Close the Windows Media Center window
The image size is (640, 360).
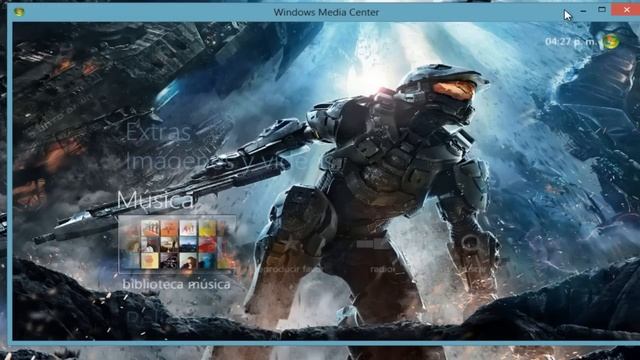pos(626,10)
